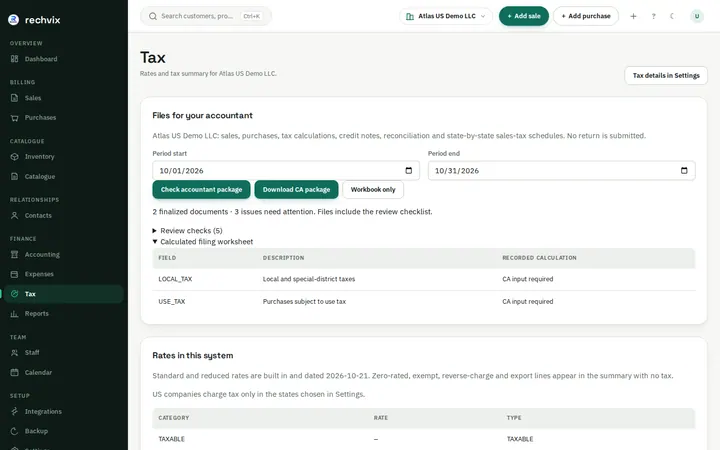
Task: Collapse Calculated filing worksheet section
Action: tap(202, 242)
